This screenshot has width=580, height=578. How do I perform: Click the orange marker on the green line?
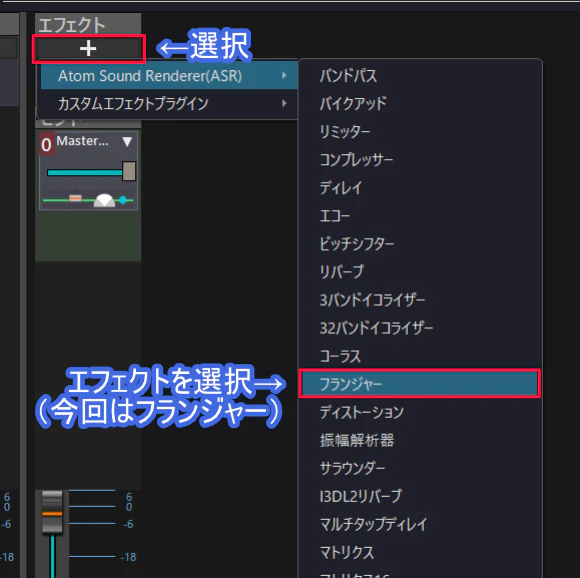[75, 198]
